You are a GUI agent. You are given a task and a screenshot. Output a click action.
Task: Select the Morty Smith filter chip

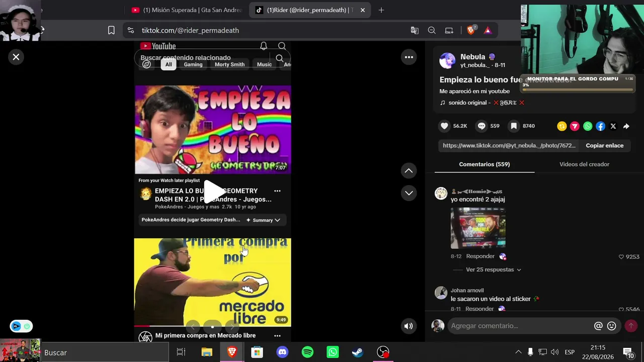pyautogui.click(x=229, y=64)
